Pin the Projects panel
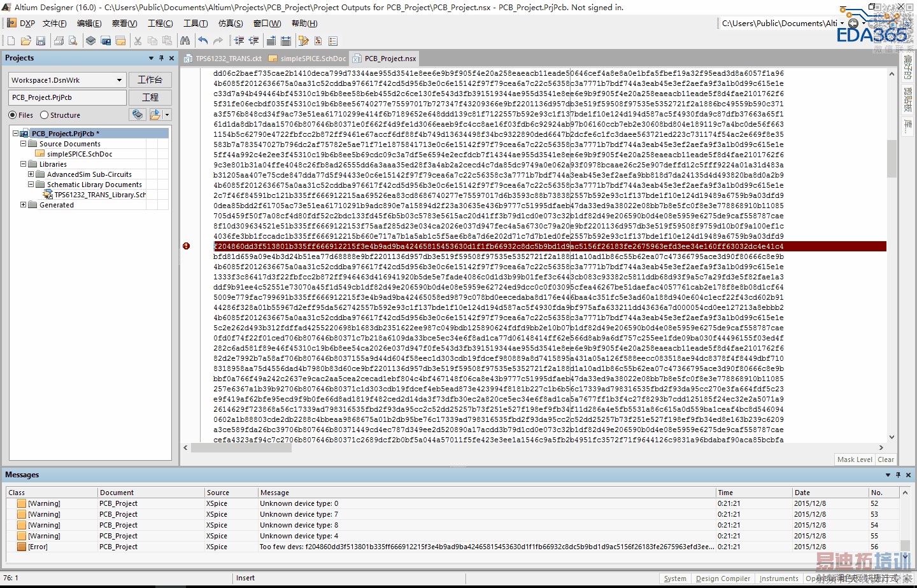Viewport: 917px width, 588px height. 161,58
